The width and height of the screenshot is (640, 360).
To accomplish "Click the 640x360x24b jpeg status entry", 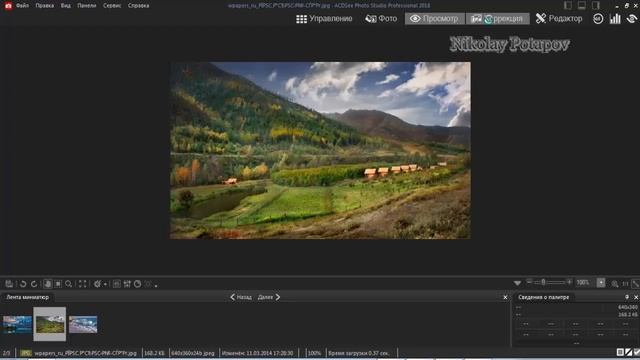I will tap(193, 353).
